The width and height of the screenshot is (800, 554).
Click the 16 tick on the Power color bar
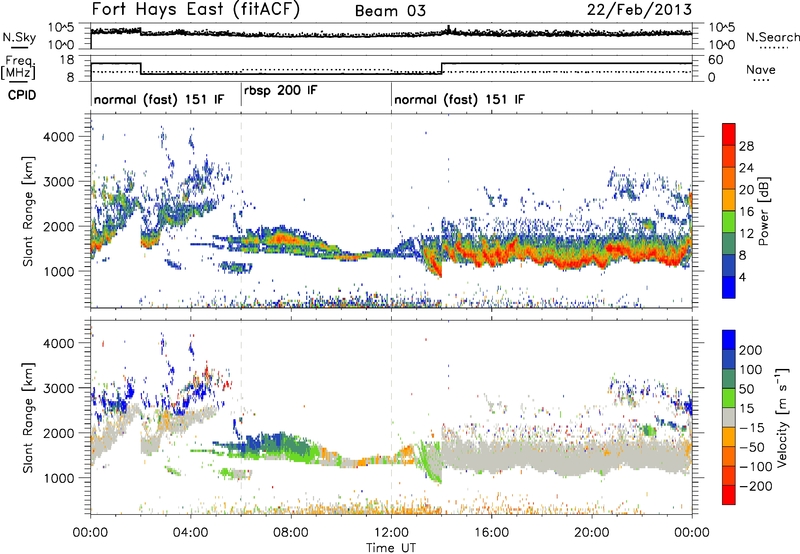[746, 211]
